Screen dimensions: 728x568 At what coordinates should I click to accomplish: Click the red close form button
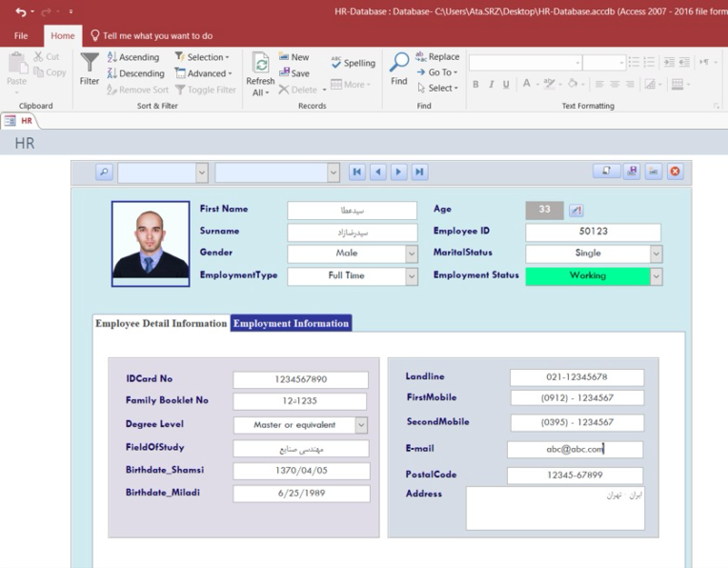pyautogui.click(x=675, y=172)
